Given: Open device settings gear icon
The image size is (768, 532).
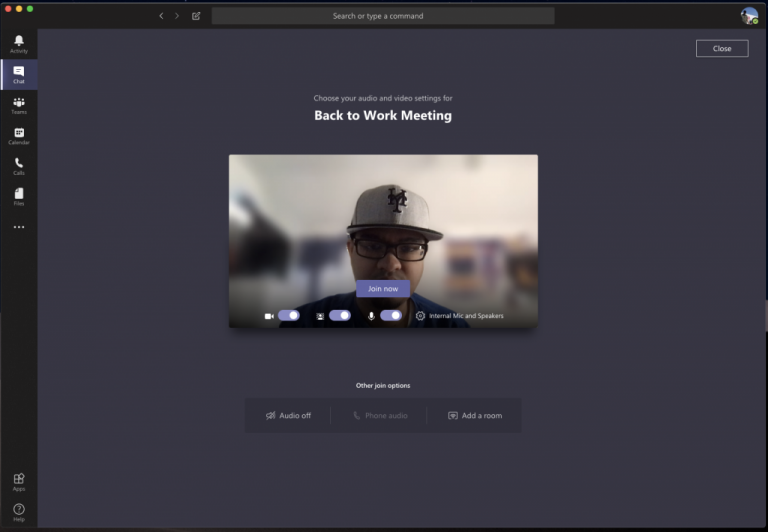Looking at the screenshot, I should tap(420, 316).
